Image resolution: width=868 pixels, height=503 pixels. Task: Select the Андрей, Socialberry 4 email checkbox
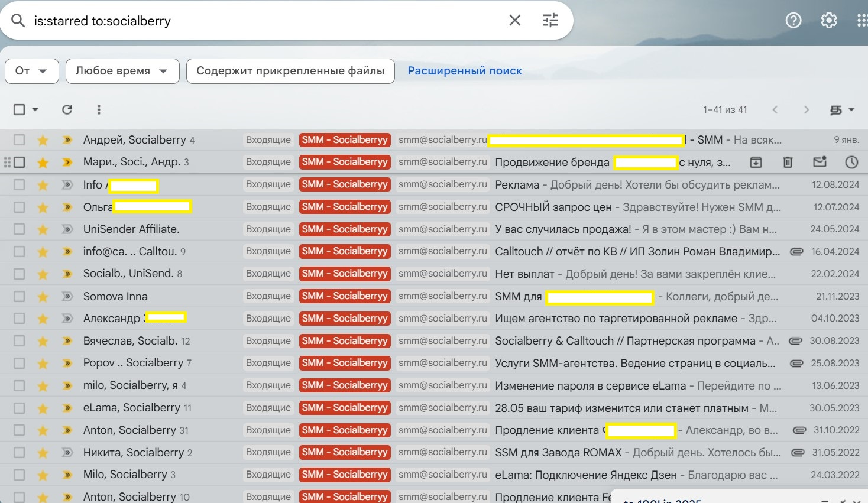[19, 140]
